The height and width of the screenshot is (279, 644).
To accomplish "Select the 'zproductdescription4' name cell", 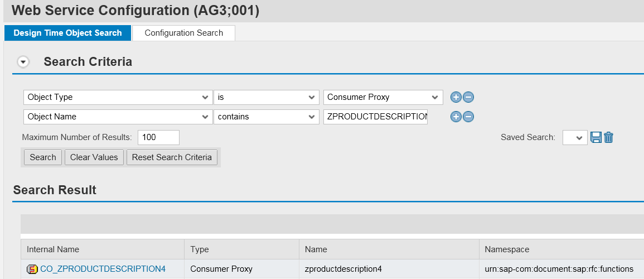I will [x=389, y=269].
